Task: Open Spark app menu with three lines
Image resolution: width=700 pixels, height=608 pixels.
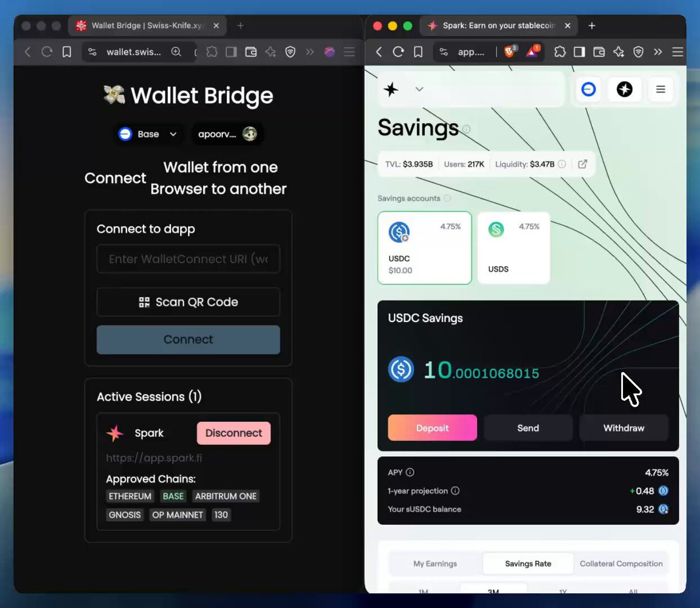Action: click(660, 89)
